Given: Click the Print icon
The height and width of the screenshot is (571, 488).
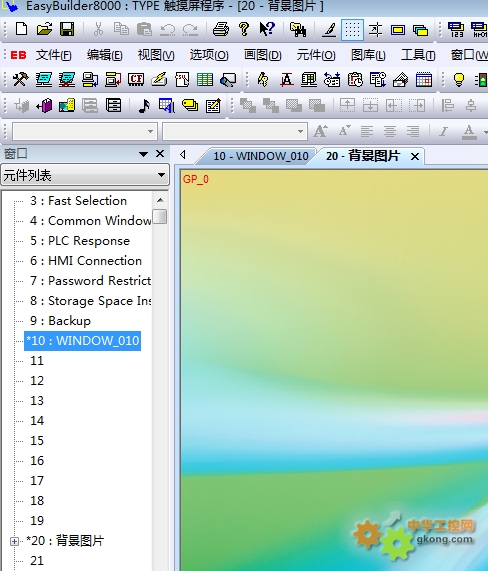Looking at the screenshot, I should (221, 29).
